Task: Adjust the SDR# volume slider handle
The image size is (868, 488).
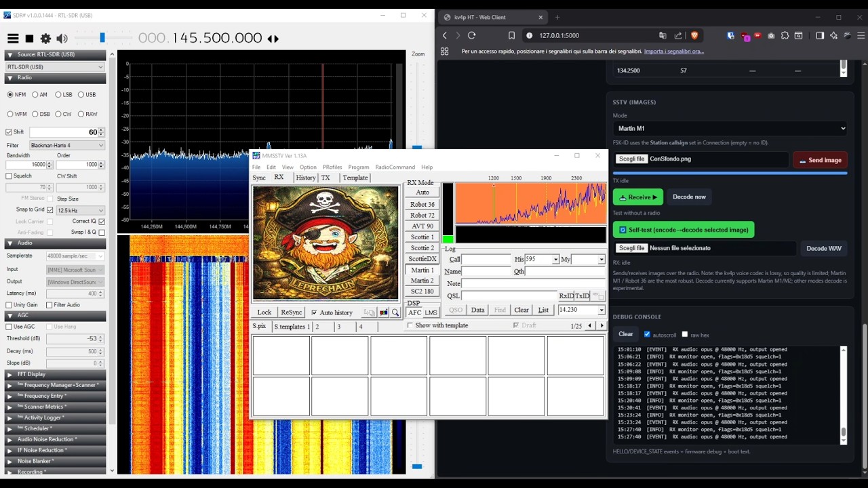Action: pyautogui.click(x=102, y=38)
